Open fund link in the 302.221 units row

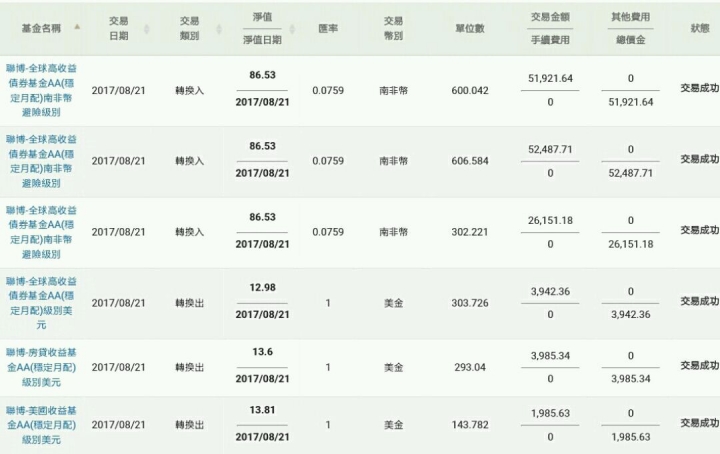tap(41, 232)
